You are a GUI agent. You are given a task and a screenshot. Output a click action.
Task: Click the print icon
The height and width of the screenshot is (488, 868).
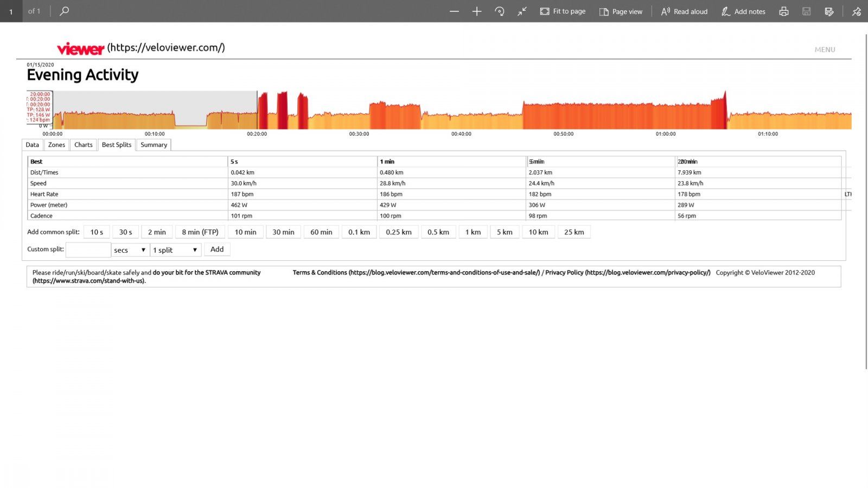pyautogui.click(x=783, y=11)
